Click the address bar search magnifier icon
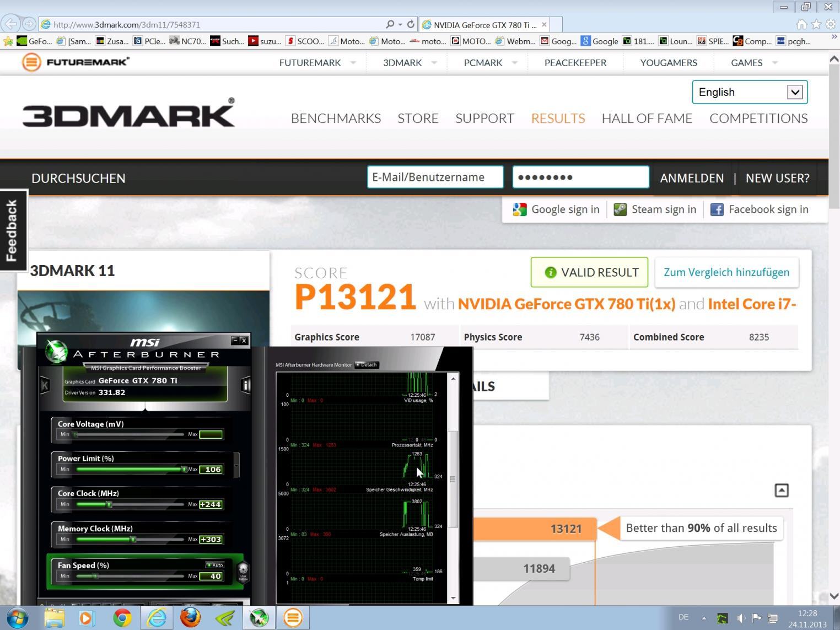 (x=390, y=24)
